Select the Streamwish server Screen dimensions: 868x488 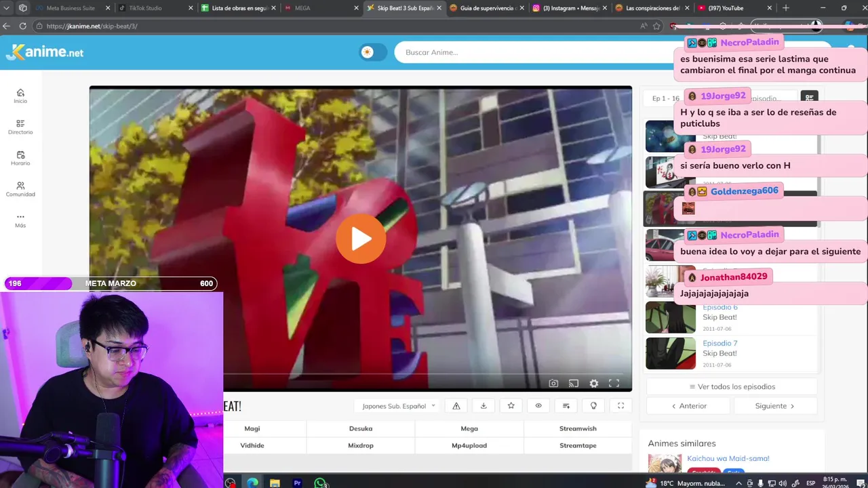tap(578, 428)
